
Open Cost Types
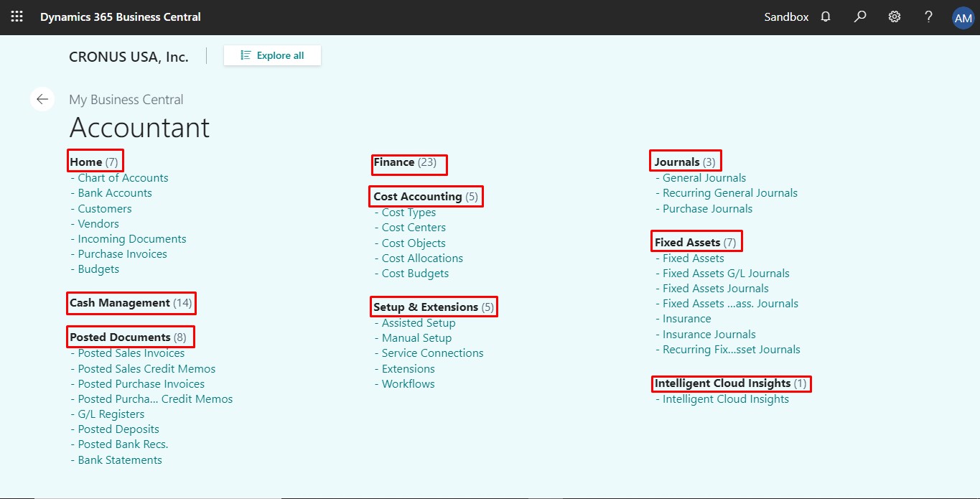click(409, 213)
